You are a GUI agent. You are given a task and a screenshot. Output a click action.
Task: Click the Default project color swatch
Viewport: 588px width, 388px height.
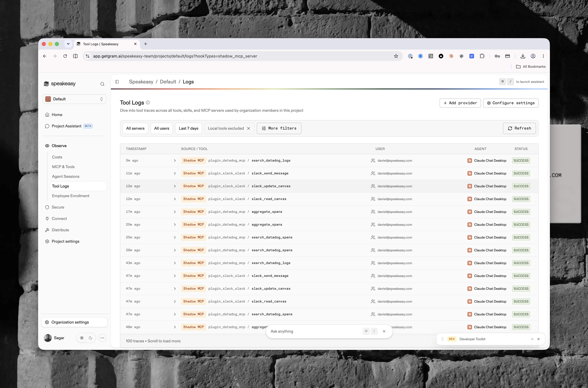click(48, 99)
